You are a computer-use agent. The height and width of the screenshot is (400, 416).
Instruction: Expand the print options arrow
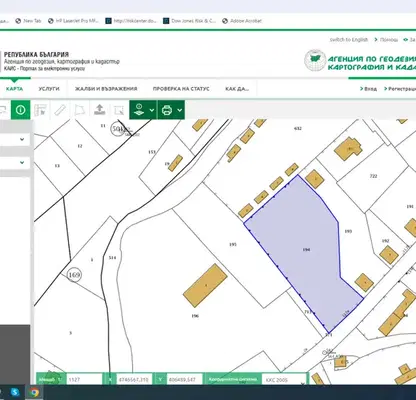tap(180, 110)
